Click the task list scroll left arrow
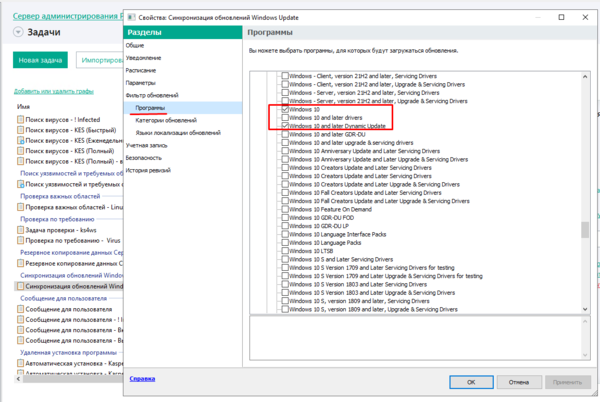600x402 pixels. point(18,379)
